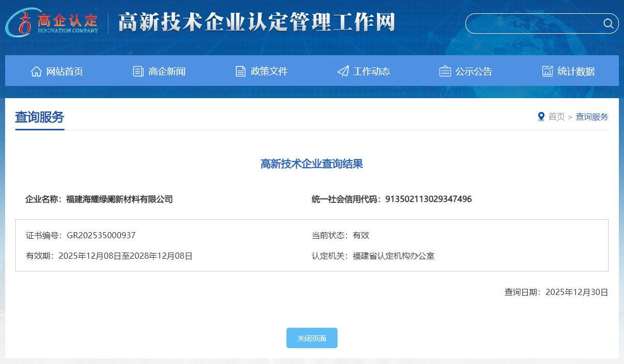This screenshot has height=364, width=624.
Task: Click the news list icon beside 高企新闻
Action: click(x=138, y=71)
